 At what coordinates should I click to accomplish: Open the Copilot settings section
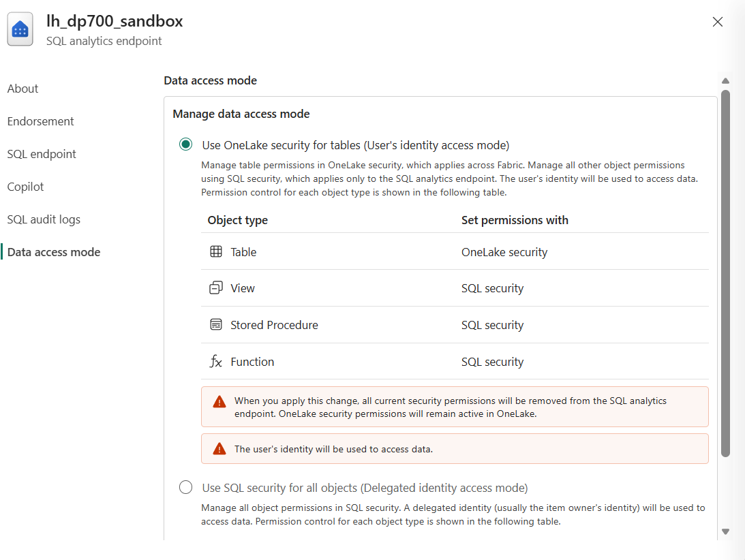pos(25,187)
